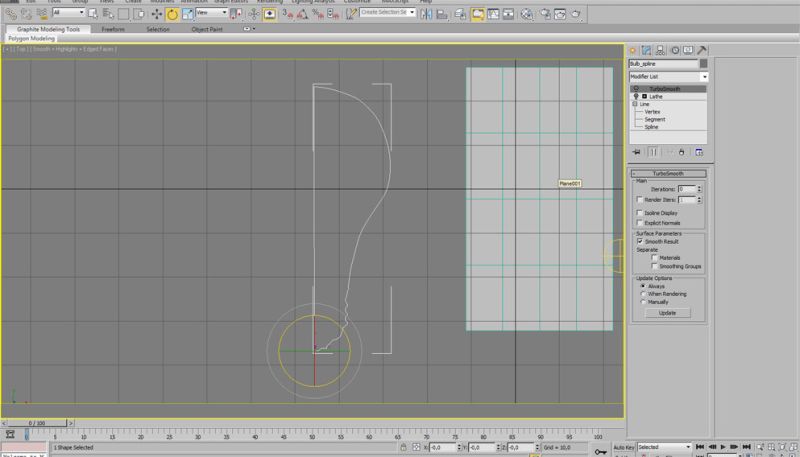Select the Select and Rotate tool
800x457 pixels.
tap(172, 14)
